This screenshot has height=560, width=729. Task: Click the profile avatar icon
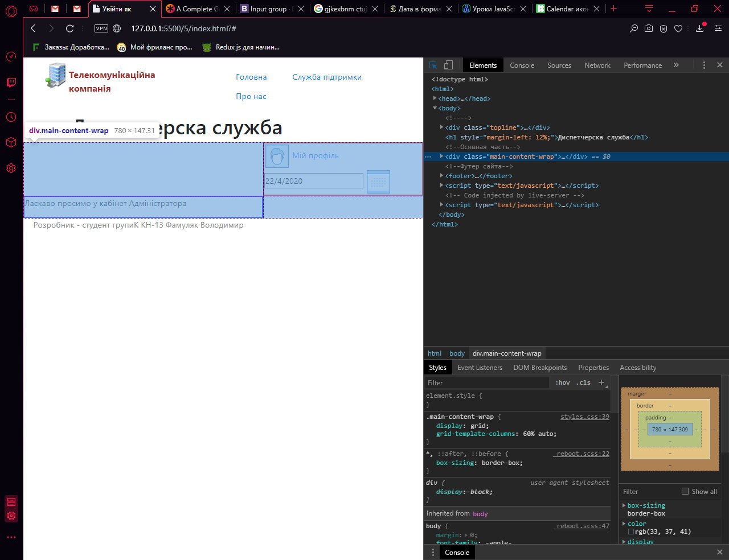point(277,157)
